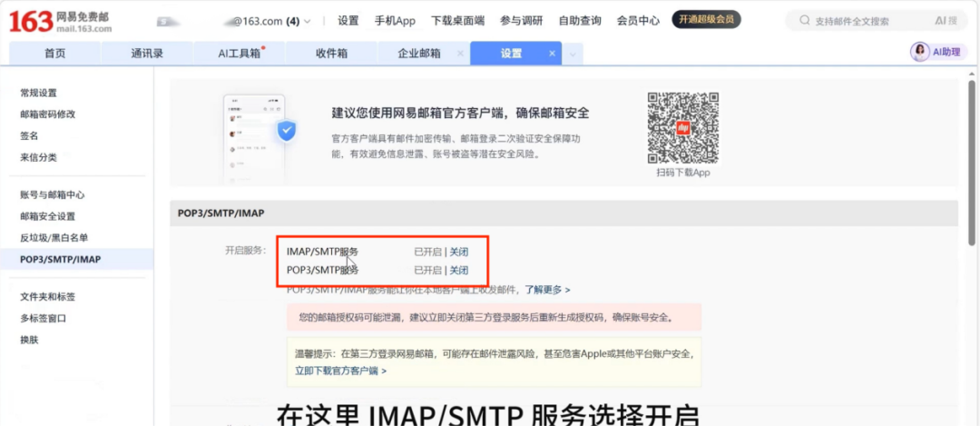Click the phone app preview image
Screen dimensions: 980x426
click(x=254, y=139)
